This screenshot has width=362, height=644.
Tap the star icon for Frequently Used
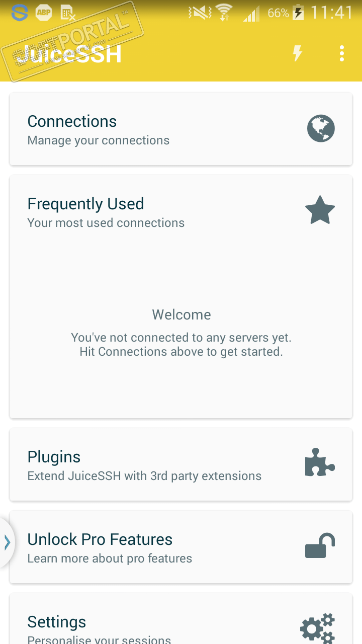click(x=320, y=211)
